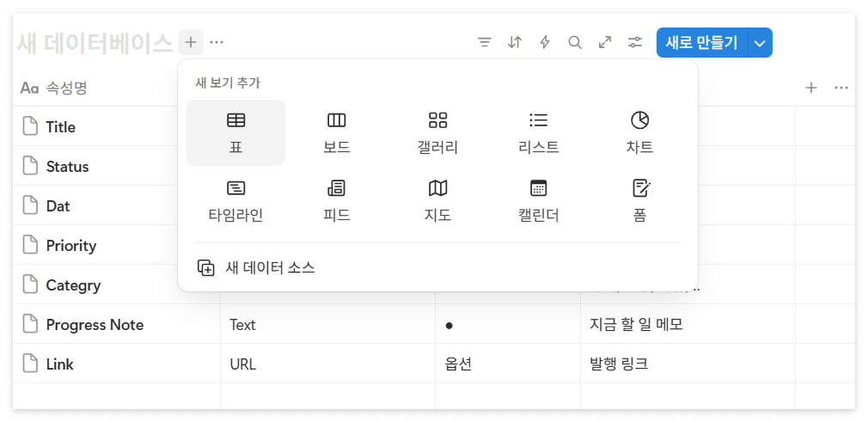Click the 새로 만들기 button

pyautogui.click(x=701, y=43)
